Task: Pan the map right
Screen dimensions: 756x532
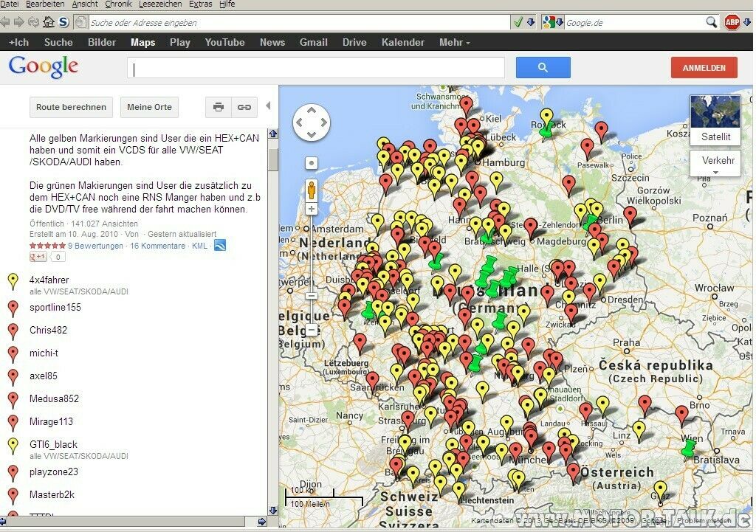Action: point(323,122)
